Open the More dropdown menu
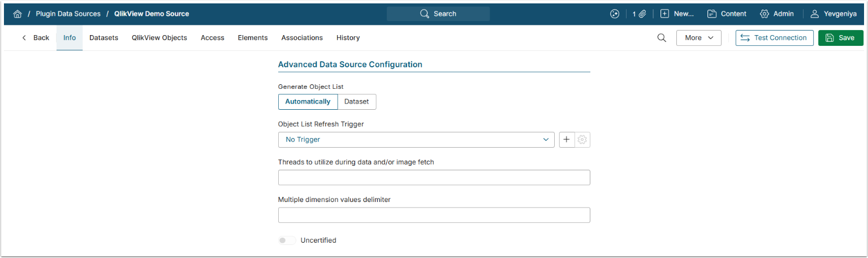The height and width of the screenshot is (258, 868). 698,38
